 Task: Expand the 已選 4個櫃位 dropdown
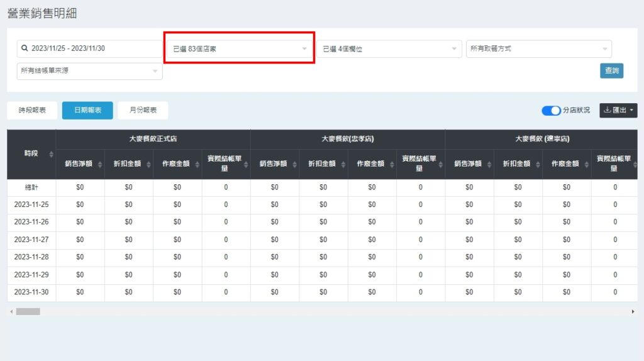(x=389, y=48)
